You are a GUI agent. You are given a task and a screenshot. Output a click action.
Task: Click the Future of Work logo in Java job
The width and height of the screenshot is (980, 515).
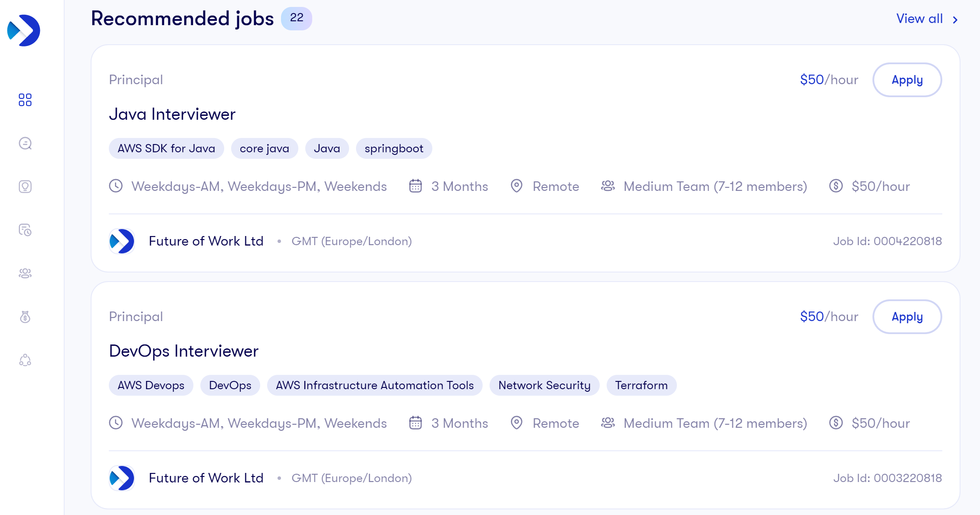tap(122, 241)
